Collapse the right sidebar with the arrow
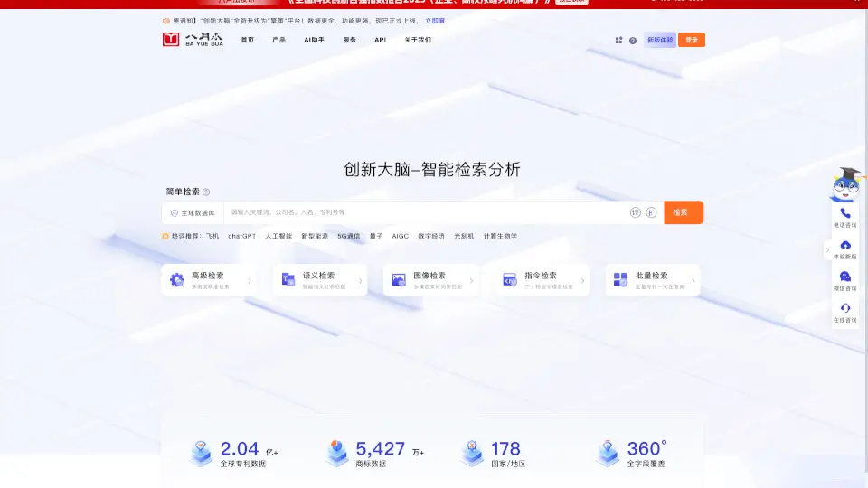The image size is (868, 488). (x=827, y=250)
